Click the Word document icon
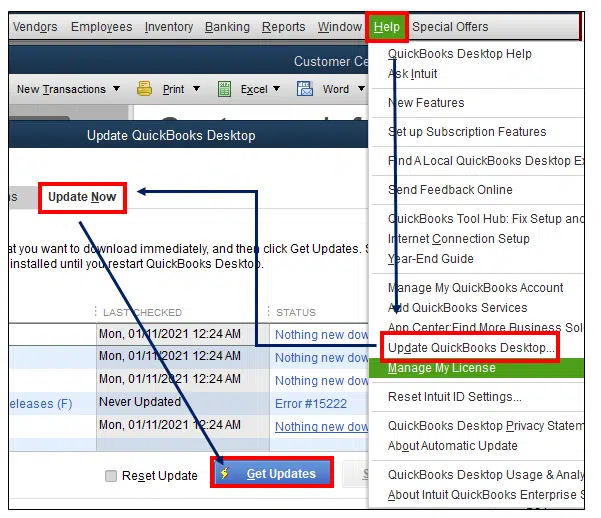 (307, 89)
